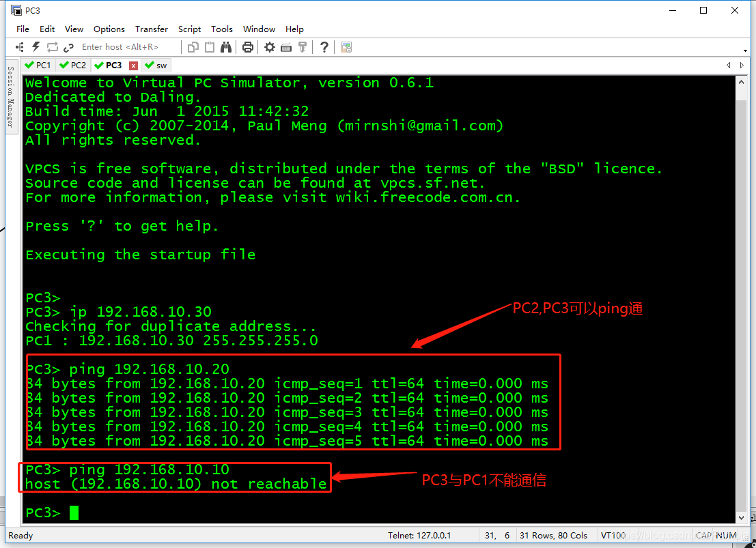Click the vertical scrollbar thumb
Viewport: 756px width, 548px height.
coord(741,307)
